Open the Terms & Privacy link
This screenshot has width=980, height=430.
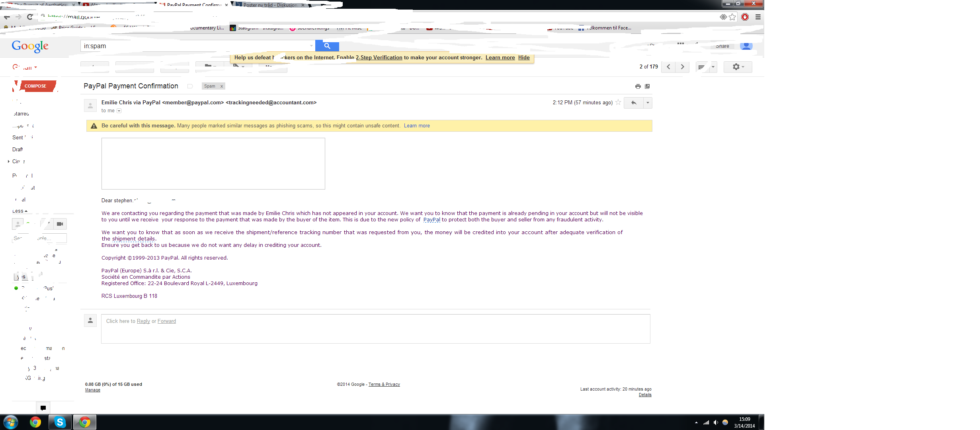click(x=384, y=385)
